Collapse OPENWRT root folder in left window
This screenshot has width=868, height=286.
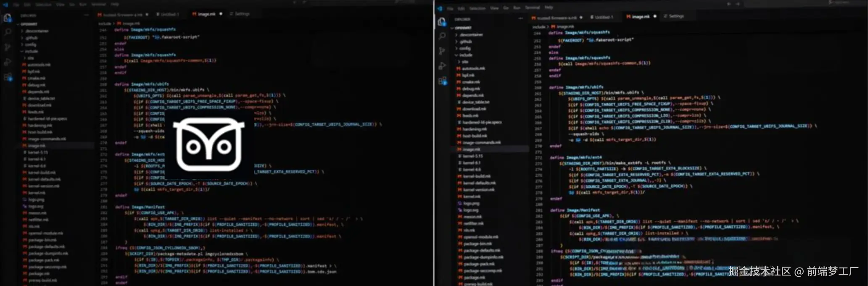pyautogui.click(x=29, y=24)
